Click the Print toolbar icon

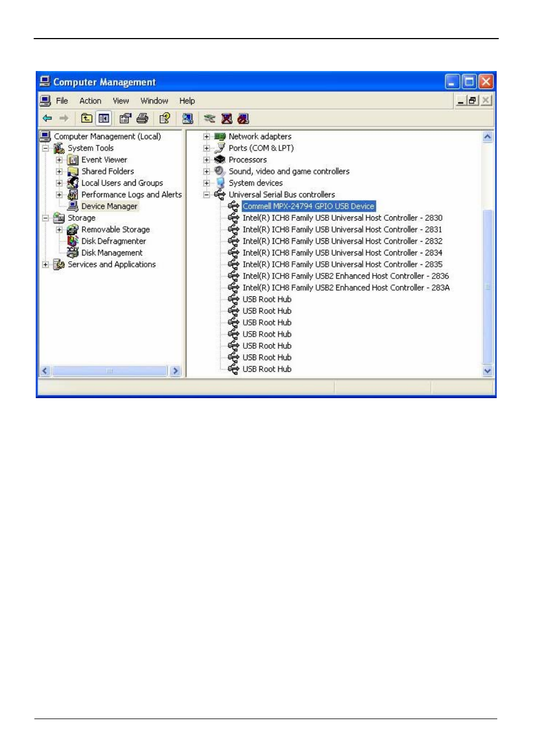pyautogui.click(x=142, y=118)
